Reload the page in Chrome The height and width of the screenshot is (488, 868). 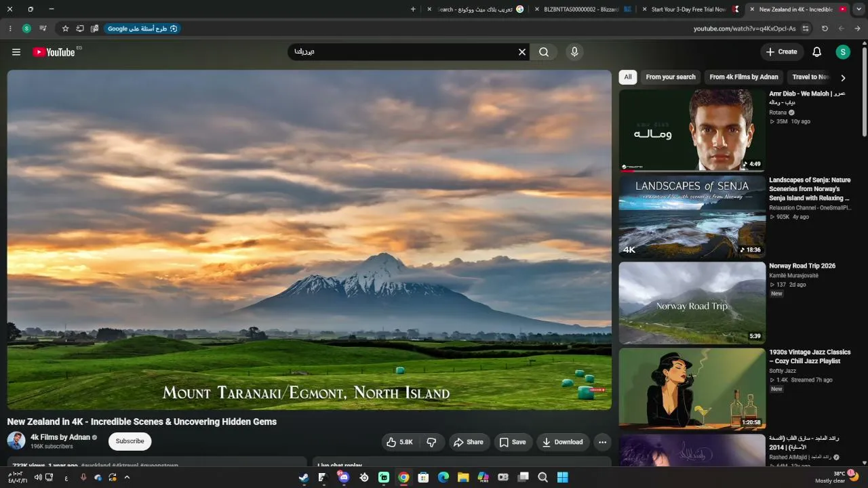click(x=825, y=28)
